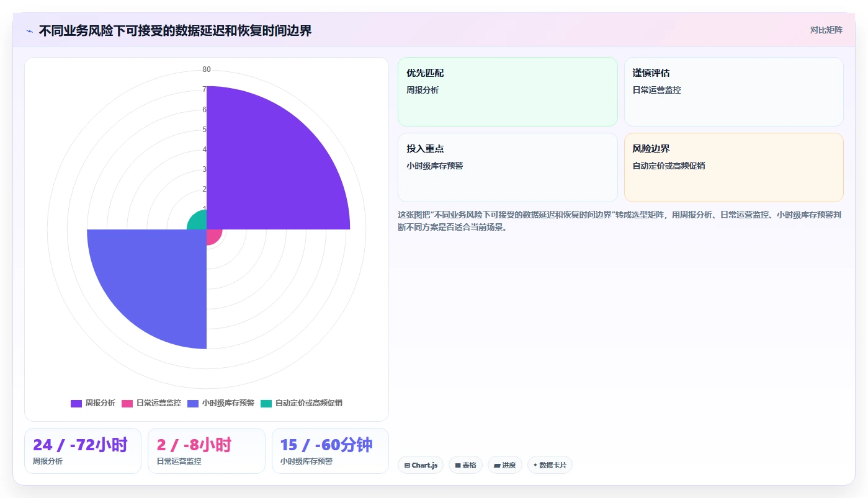Click the blue 小时级库存预警 legend swatch
The width and height of the screenshot is (868, 498).
point(193,403)
